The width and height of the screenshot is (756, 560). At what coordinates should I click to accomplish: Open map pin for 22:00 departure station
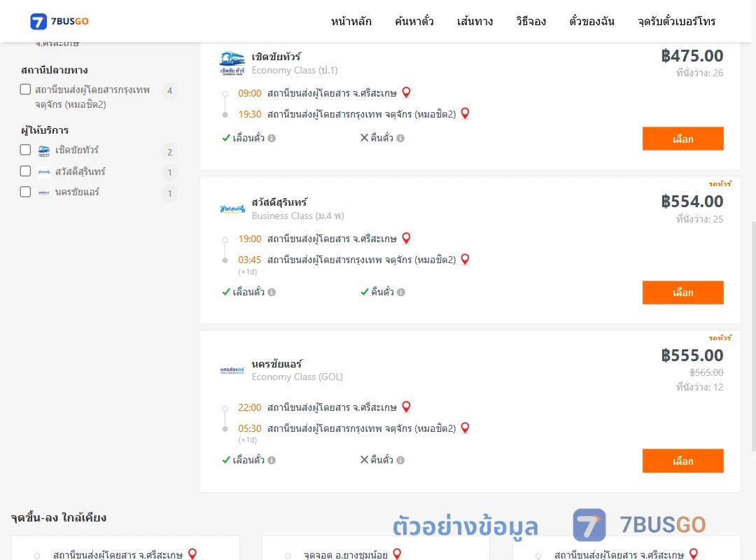(x=407, y=407)
